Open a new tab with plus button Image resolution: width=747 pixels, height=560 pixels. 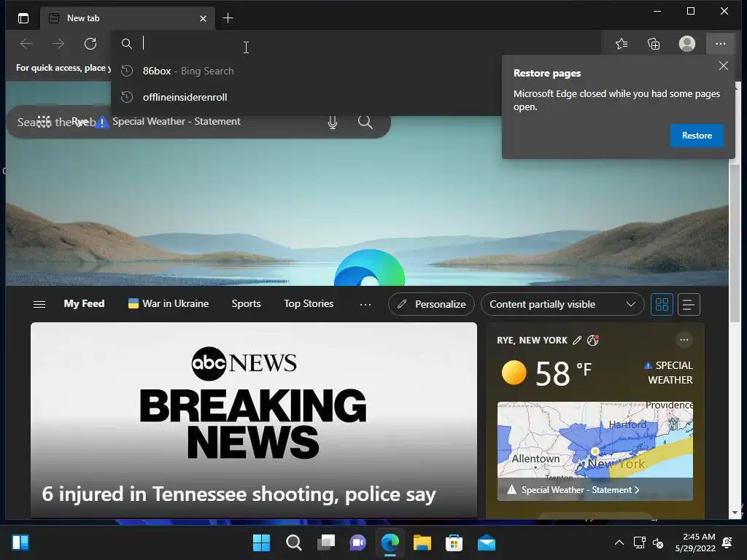click(x=228, y=18)
